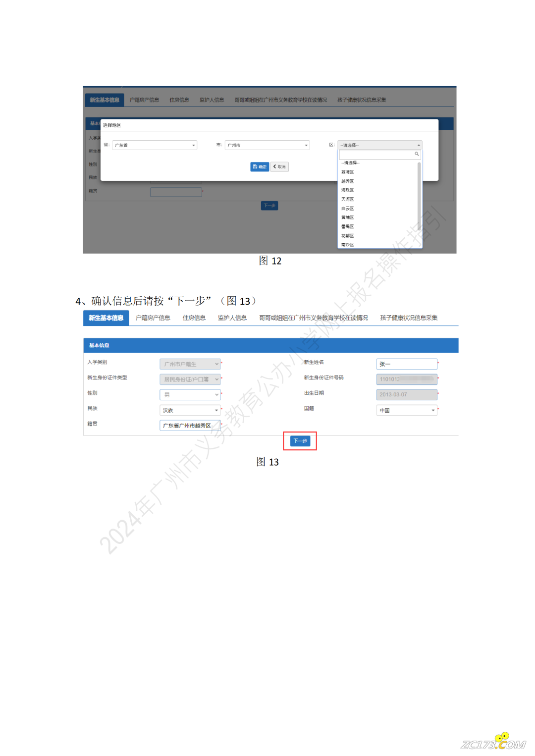This screenshot has width=535, height=756.
Task: Click the 基本信息 panel header in Figure 13
Action: coord(271,345)
